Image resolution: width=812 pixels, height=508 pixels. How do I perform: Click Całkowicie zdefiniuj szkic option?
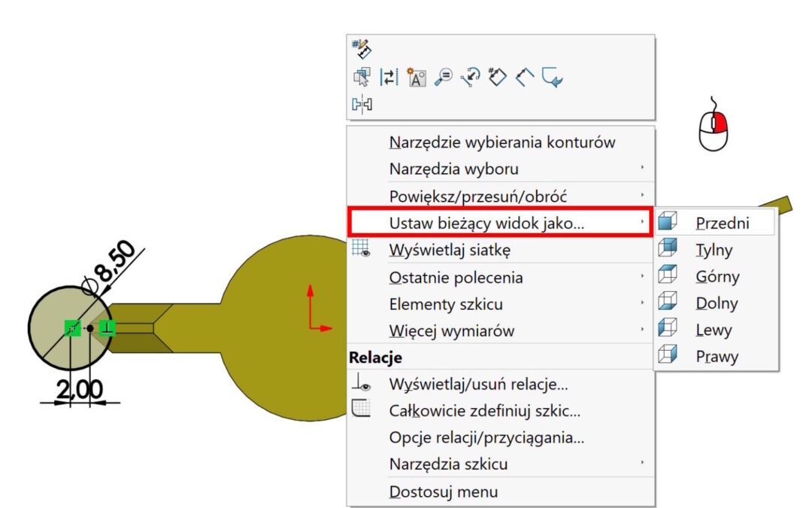pos(484,411)
